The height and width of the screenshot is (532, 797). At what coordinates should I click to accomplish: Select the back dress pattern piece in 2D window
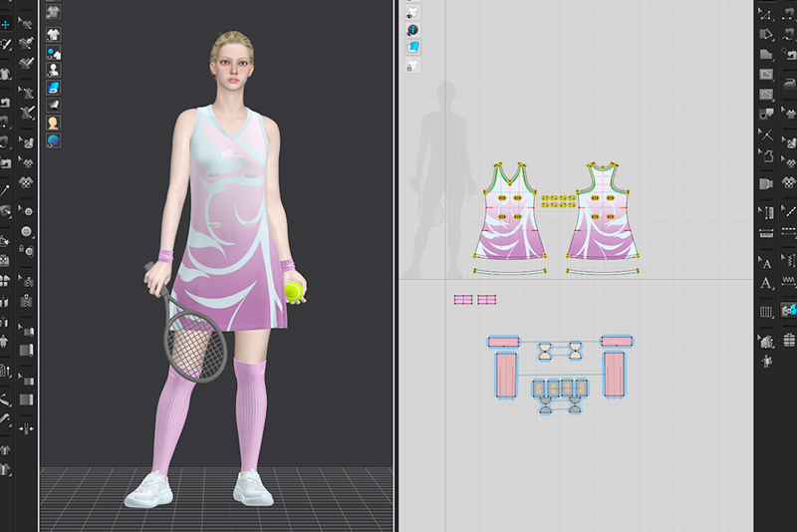(603, 212)
